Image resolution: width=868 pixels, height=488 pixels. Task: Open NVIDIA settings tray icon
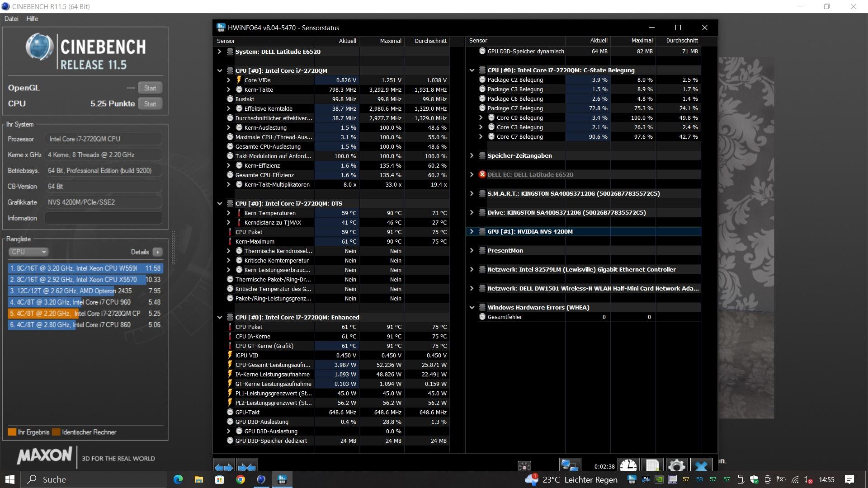tap(659, 479)
